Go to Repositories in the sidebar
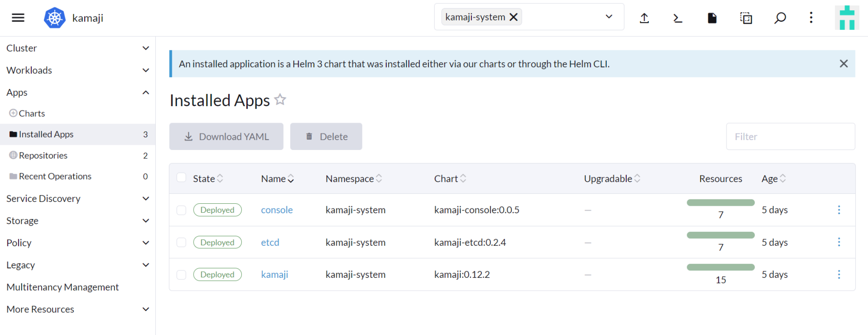 43,155
